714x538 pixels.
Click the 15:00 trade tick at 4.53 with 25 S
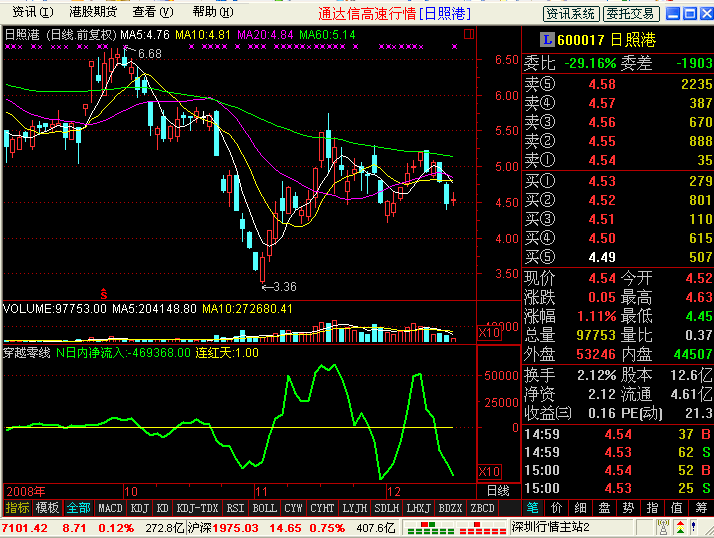click(x=618, y=488)
